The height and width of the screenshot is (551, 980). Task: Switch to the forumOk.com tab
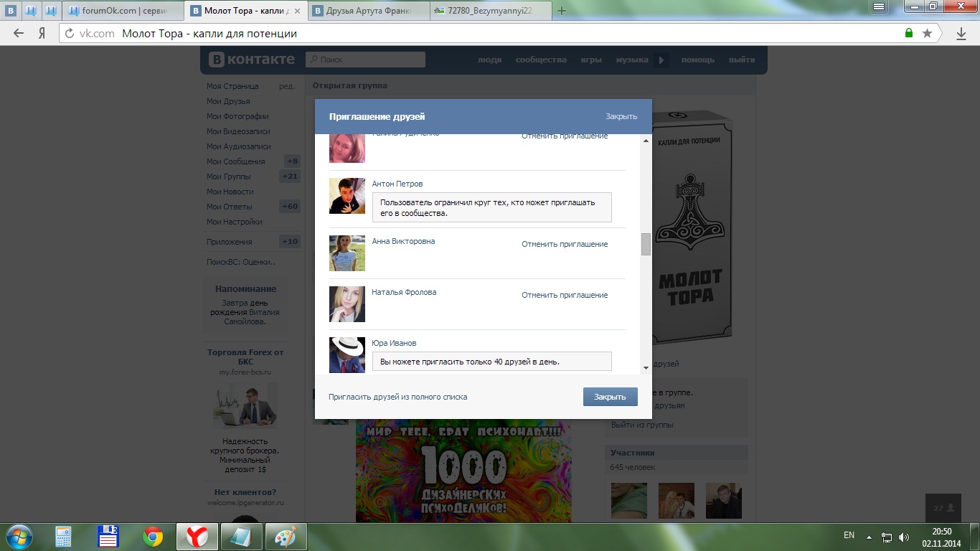(123, 11)
